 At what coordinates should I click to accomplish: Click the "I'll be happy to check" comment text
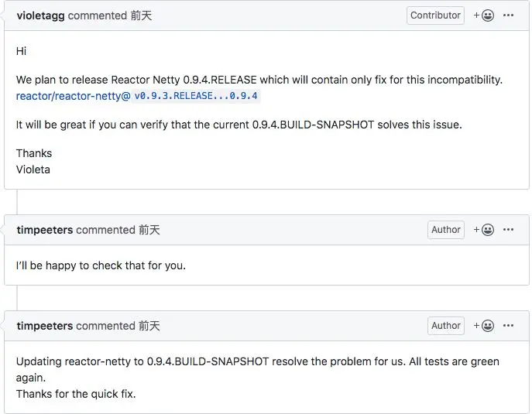click(101, 266)
